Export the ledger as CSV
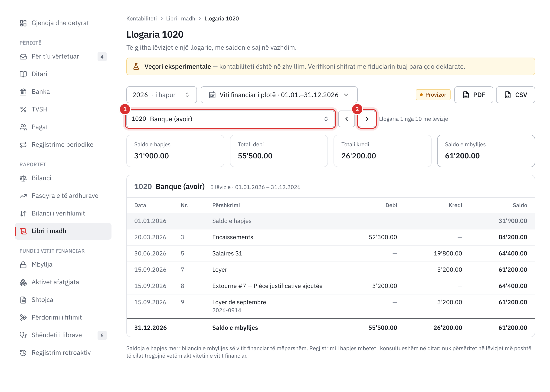 tap(515, 95)
